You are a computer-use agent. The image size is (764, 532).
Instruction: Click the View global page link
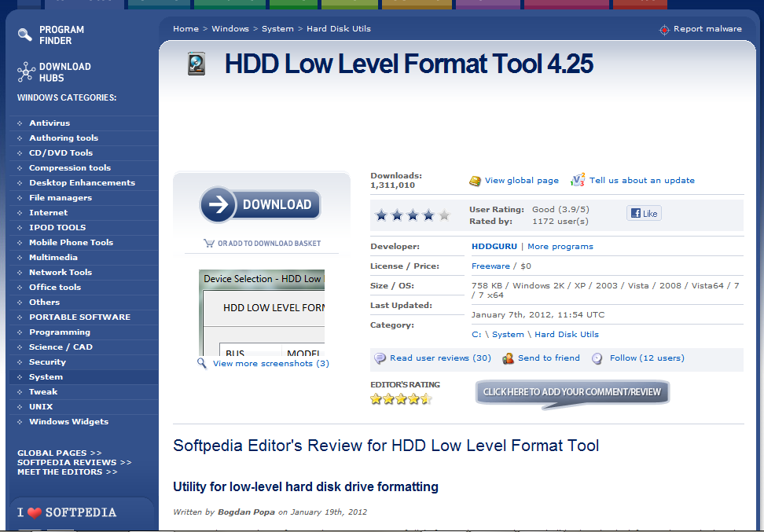[522, 180]
